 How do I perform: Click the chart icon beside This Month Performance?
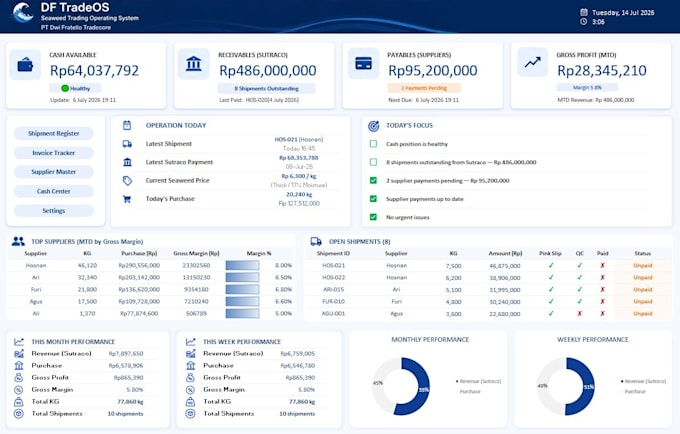pos(19,342)
